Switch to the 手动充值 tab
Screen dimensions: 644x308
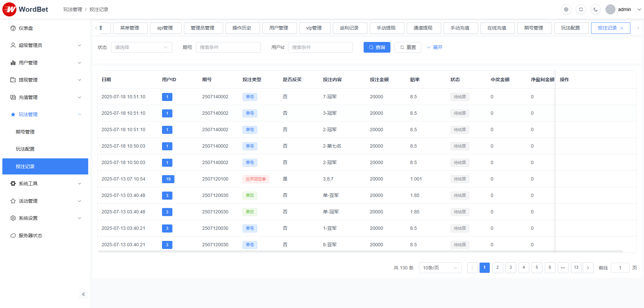click(460, 28)
